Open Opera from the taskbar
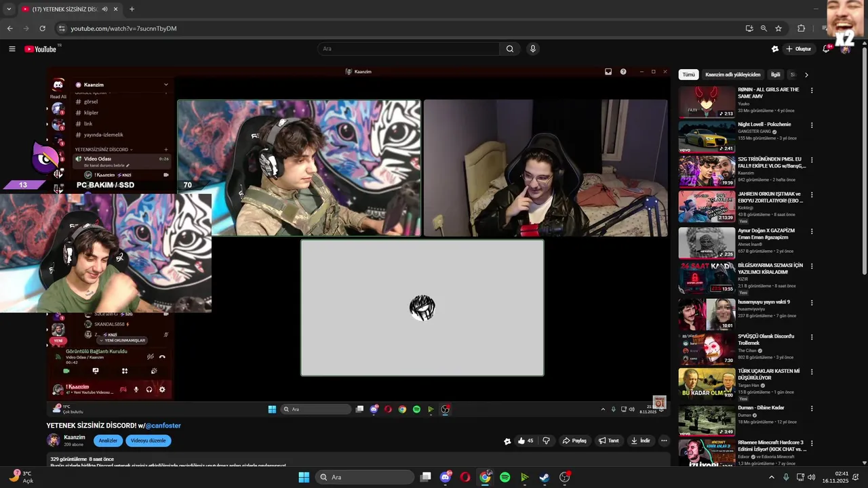The image size is (868, 488). tap(465, 477)
